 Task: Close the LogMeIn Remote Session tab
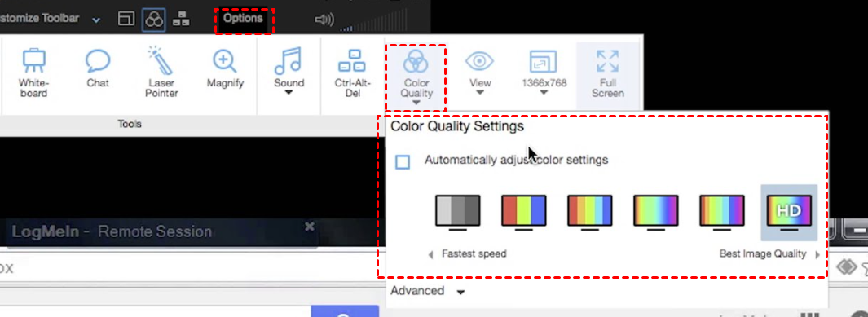[x=310, y=227]
